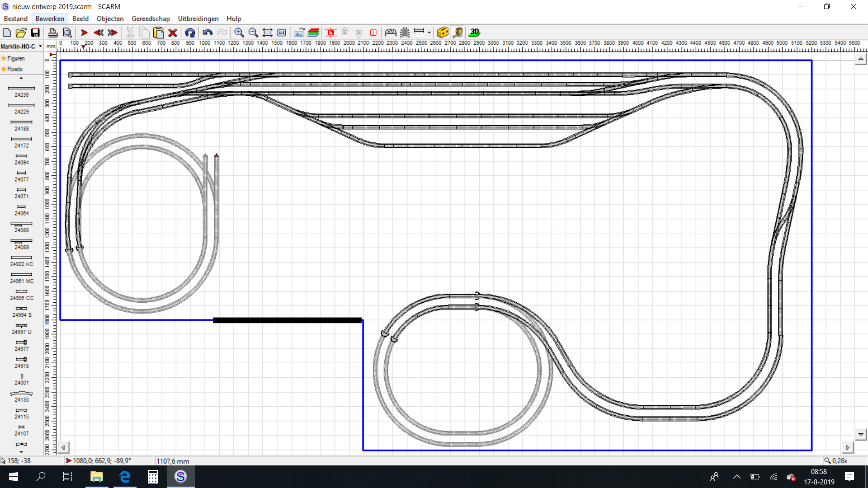Select track piece 24077

click(21, 176)
